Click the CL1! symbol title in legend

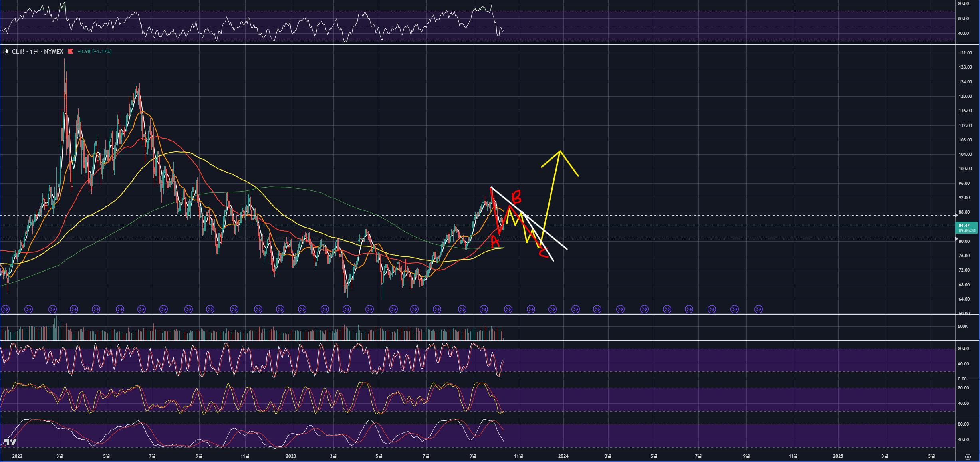[18, 52]
